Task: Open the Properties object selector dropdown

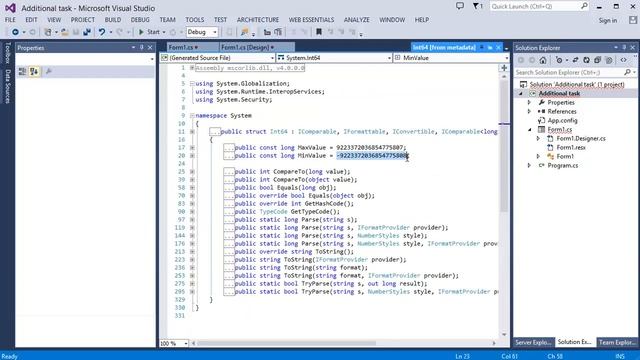Action: [152, 59]
